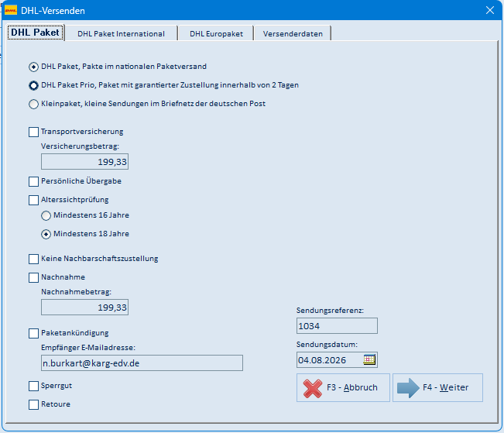Switch to the DHL Europaket tab
The height and width of the screenshot is (433, 504).
pyautogui.click(x=216, y=33)
